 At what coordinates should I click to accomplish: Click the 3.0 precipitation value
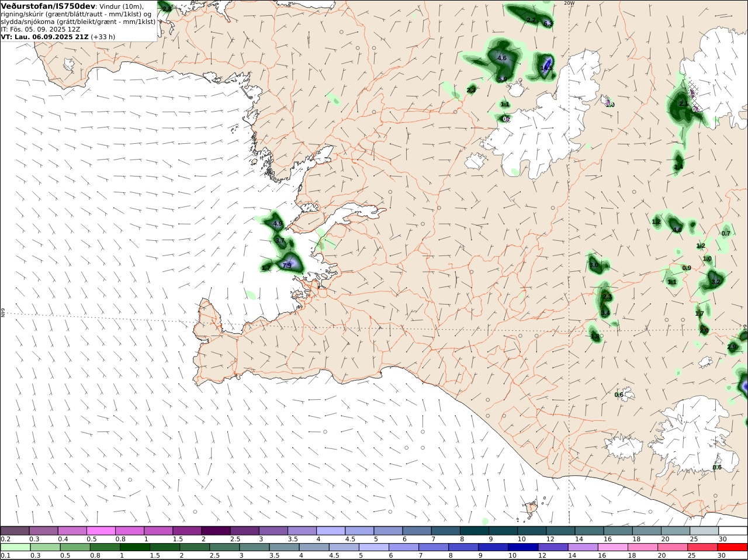click(x=594, y=265)
